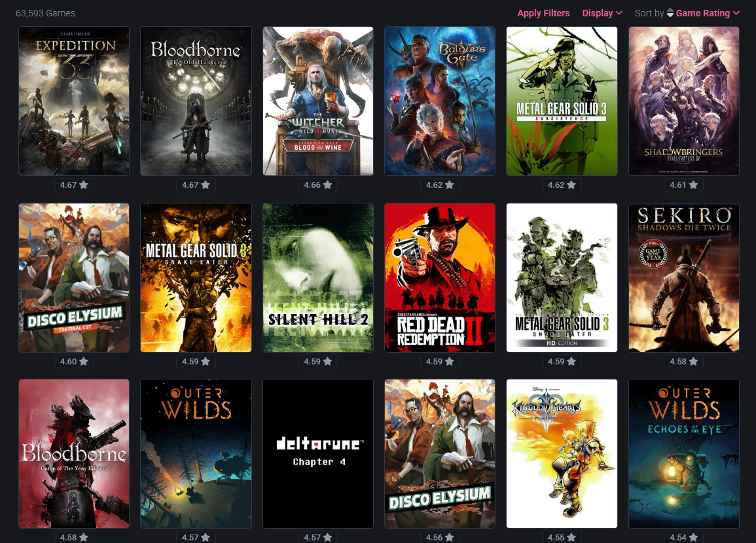Viewport: 756px width, 543px height.
Task: Click the star icon under Deltarune Chapter 4
Action: (328, 537)
